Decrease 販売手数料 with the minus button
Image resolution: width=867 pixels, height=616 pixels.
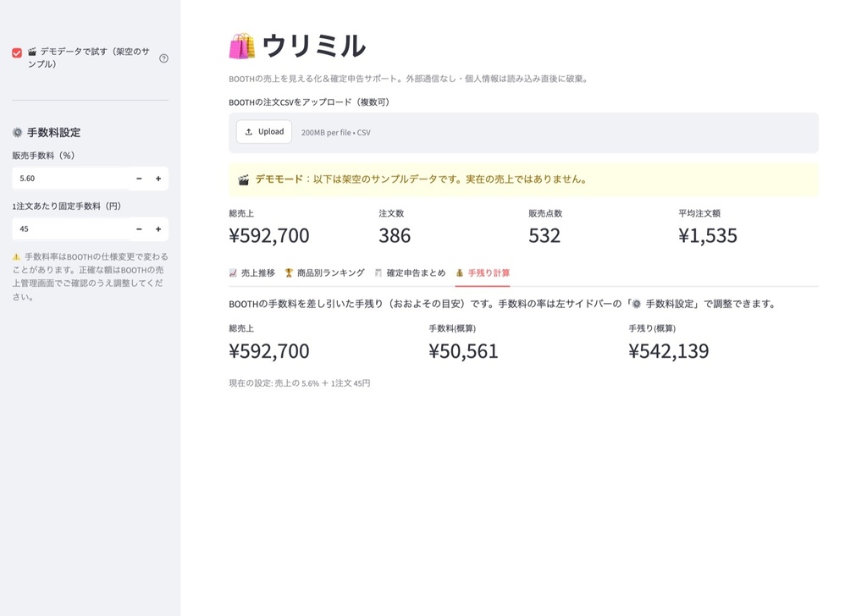coord(140,179)
